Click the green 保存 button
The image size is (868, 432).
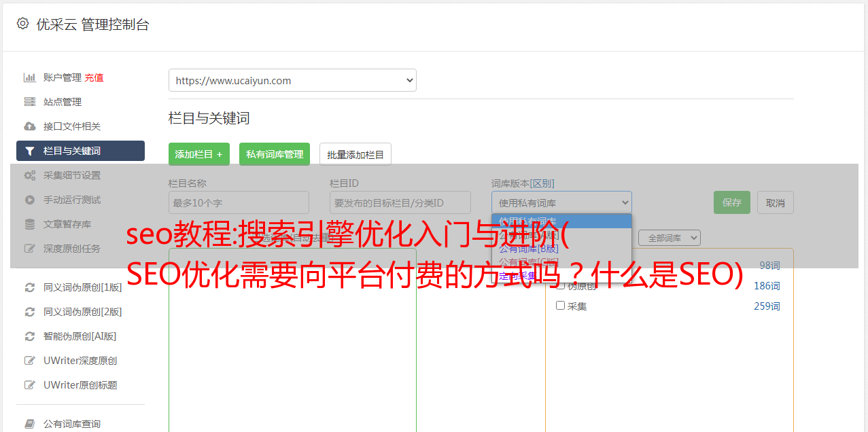pyautogui.click(x=732, y=202)
